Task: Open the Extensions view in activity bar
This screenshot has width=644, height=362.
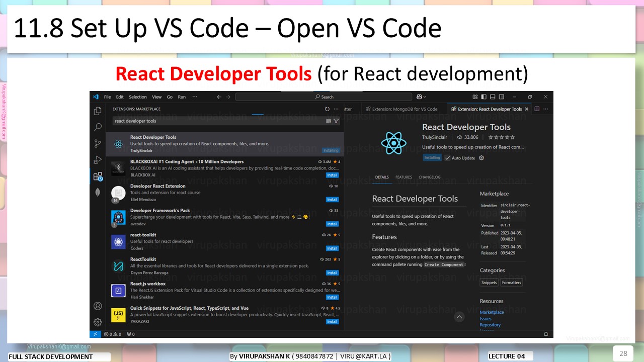Action: coord(98,176)
